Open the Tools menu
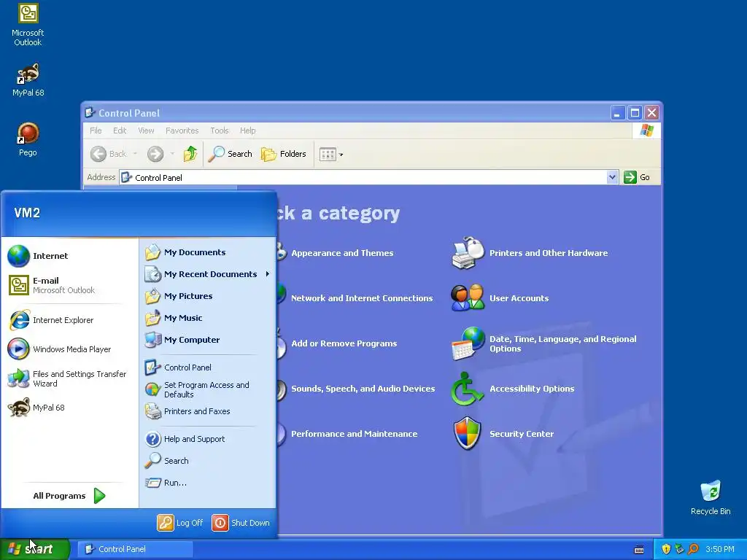 (220, 131)
